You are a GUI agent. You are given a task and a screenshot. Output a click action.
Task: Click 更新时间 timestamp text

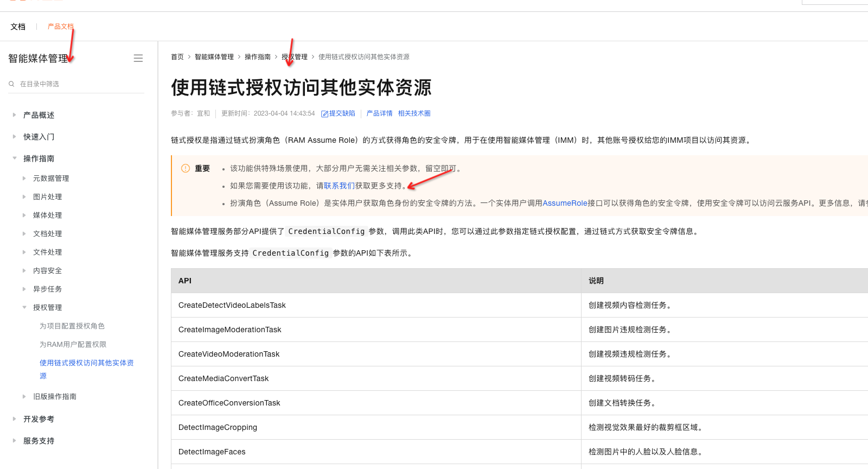point(268,113)
